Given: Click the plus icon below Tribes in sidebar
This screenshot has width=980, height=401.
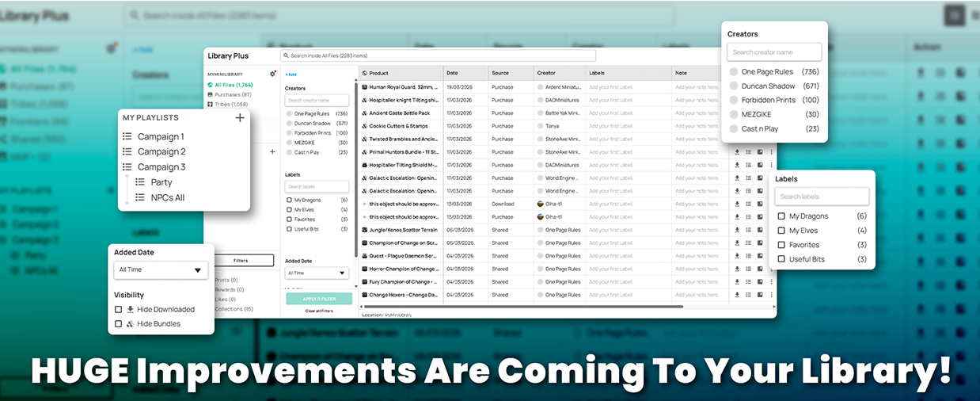Looking at the screenshot, I should point(273,151).
